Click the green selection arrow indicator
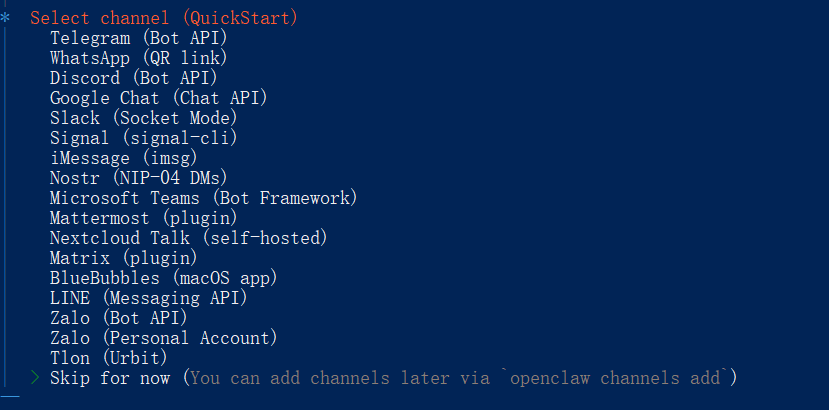Viewport: 829px width, 410px height. point(35,378)
